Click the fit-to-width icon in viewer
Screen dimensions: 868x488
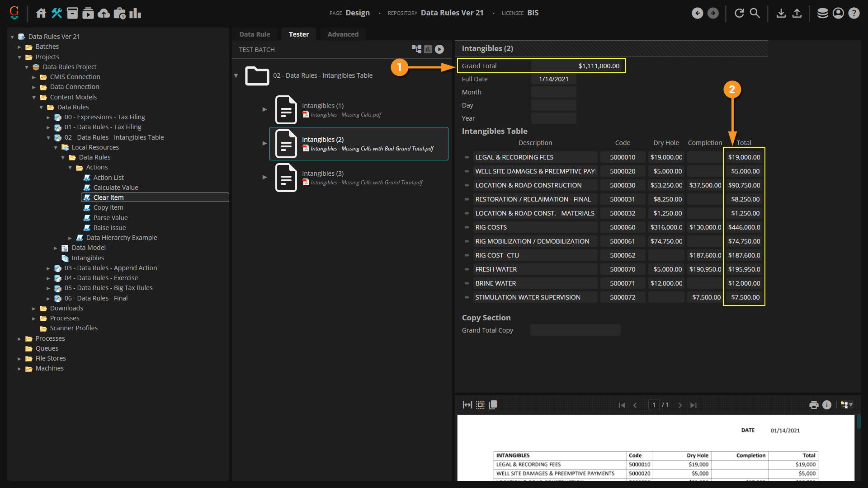coord(467,405)
